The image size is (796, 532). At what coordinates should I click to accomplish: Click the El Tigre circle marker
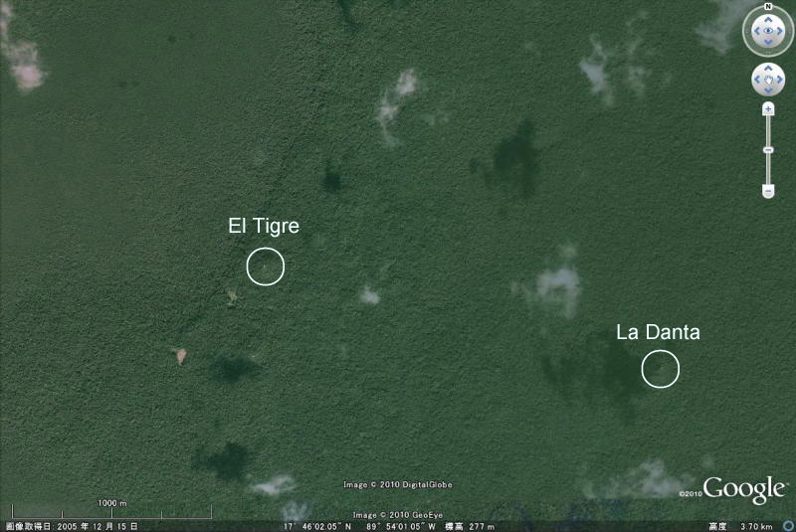pos(266,266)
